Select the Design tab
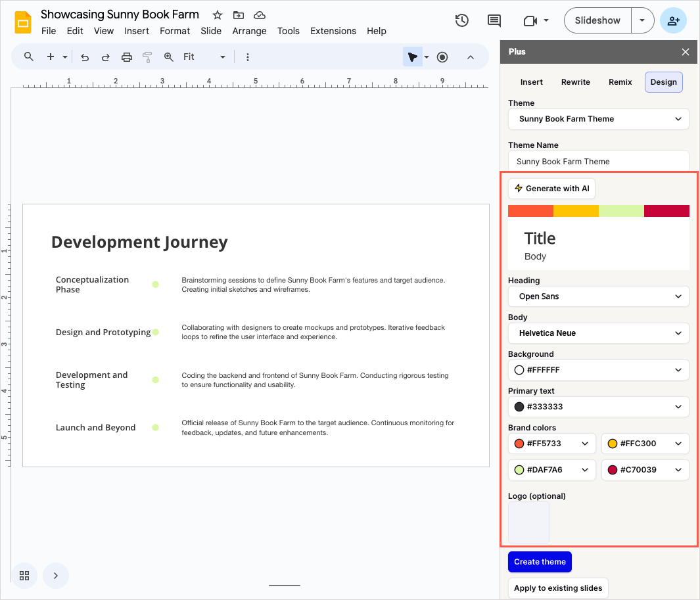The height and width of the screenshot is (600, 700). pos(663,82)
